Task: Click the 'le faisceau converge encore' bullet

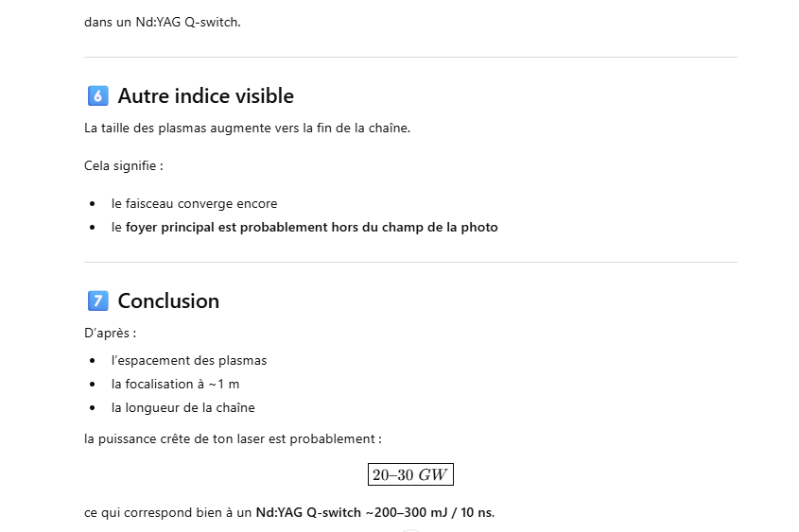Action: point(194,203)
